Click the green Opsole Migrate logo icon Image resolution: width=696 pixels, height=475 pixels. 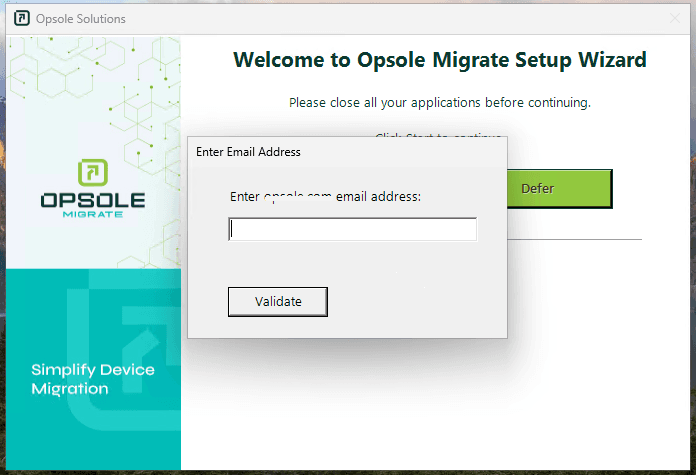click(x=93, y=173)
